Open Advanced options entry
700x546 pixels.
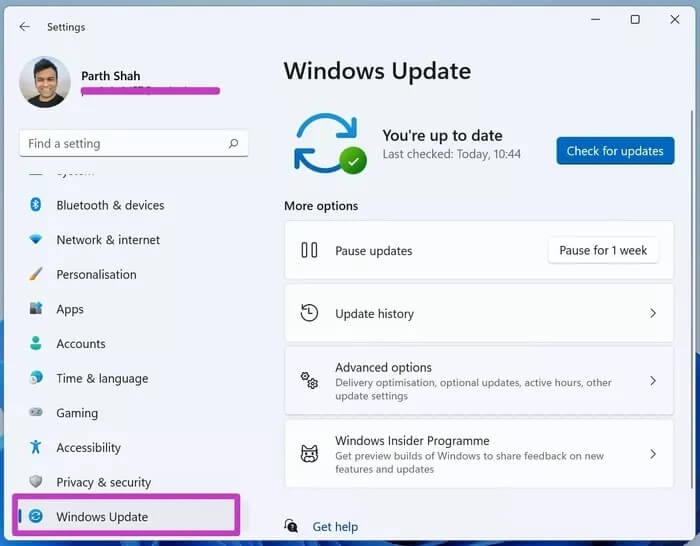[x=479, y=381]
